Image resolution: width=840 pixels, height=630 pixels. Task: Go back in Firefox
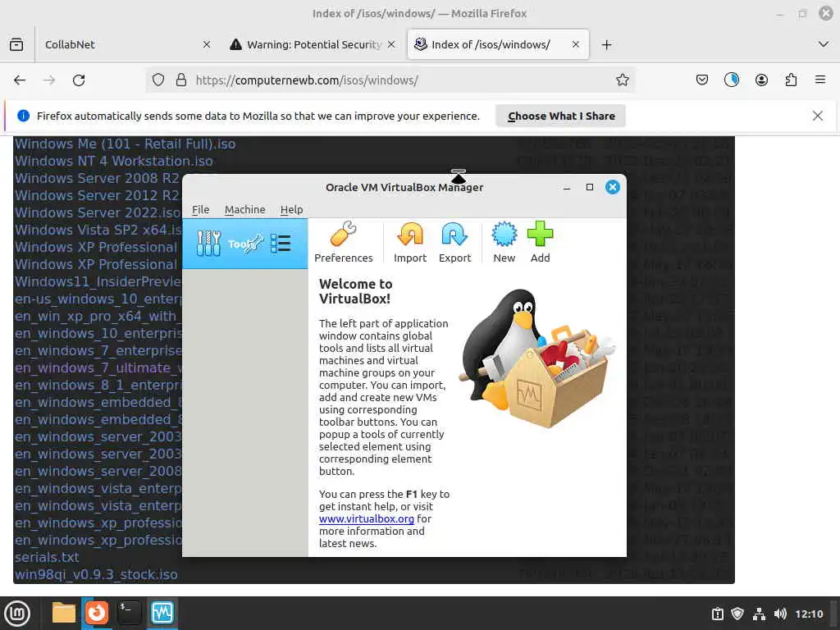tap(20, 80)
